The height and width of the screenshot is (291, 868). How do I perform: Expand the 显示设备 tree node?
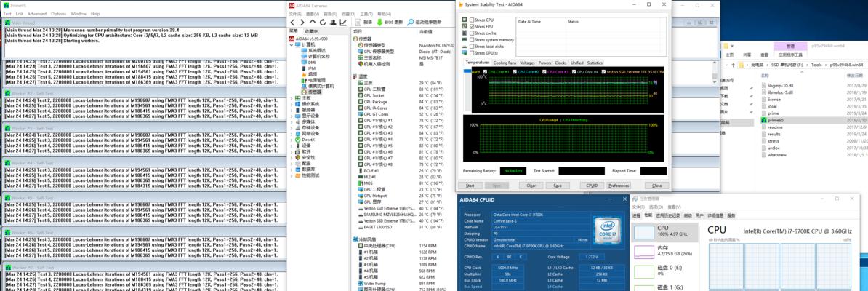coord(292,116)
